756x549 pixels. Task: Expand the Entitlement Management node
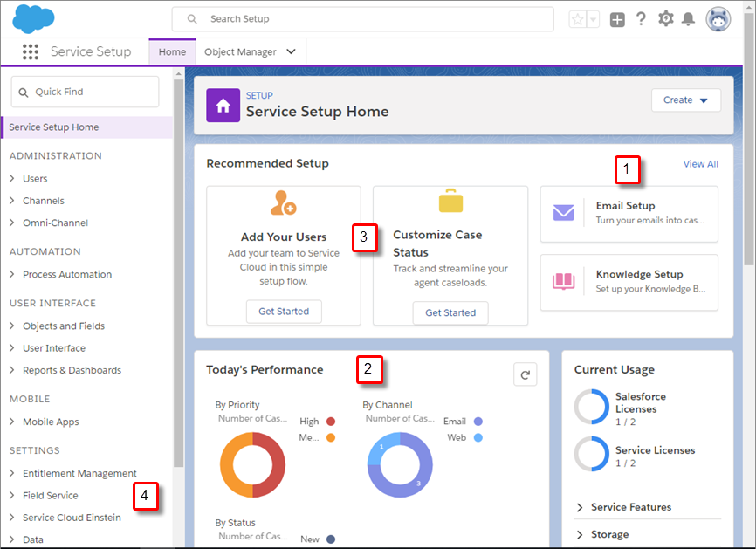pyautogui.click(x=12, y=473)
